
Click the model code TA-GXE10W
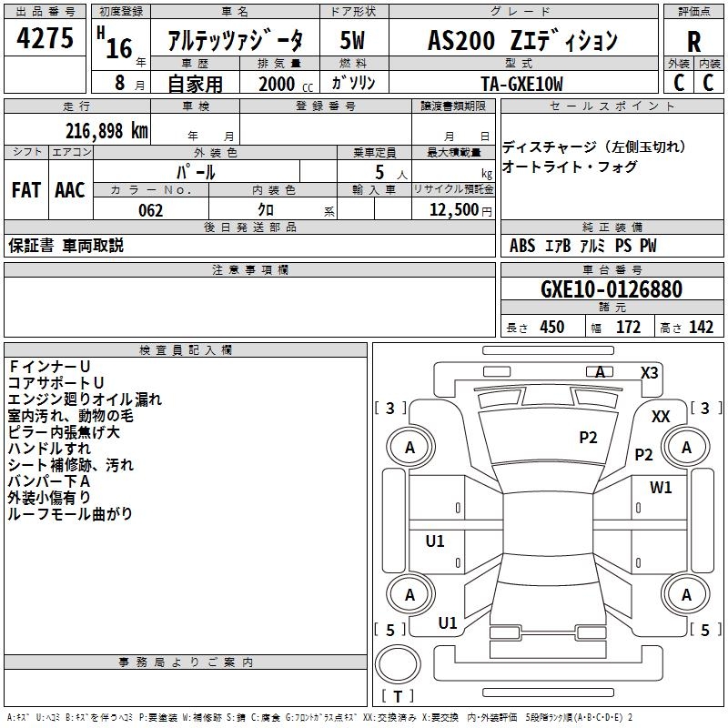click(521, 83)
